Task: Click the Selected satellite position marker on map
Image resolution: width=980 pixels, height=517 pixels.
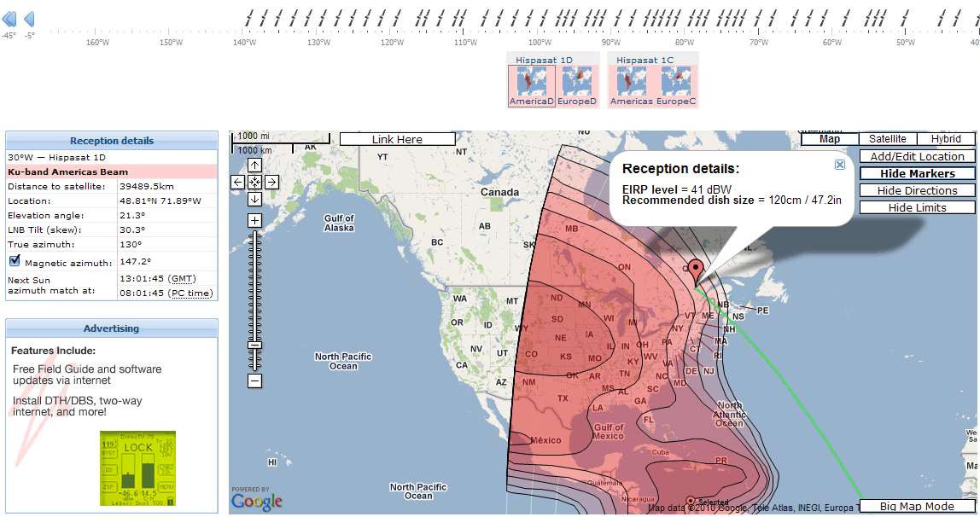Action: tap(691, 501)
